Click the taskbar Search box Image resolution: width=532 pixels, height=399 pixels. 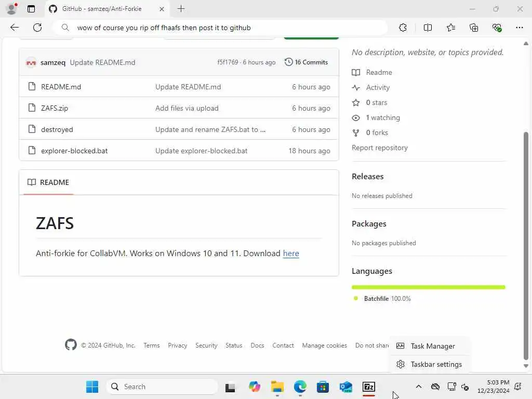pyautogui.click(x=162, y=387)
